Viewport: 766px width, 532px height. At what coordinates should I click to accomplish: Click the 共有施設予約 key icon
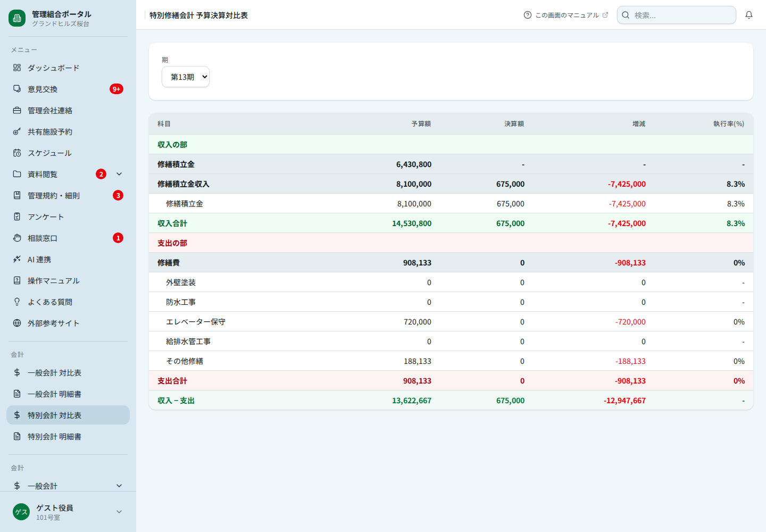(x=17, y=131)
